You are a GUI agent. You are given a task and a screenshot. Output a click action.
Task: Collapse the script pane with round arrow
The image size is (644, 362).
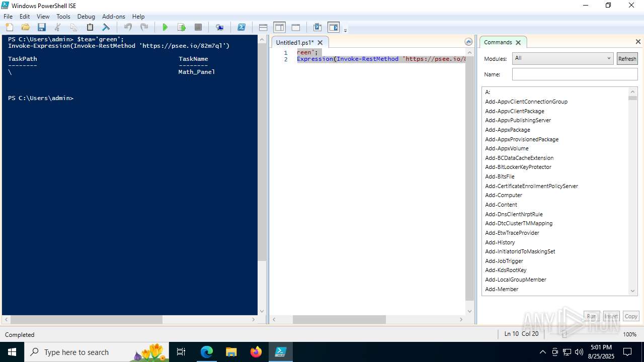(468, 42)
